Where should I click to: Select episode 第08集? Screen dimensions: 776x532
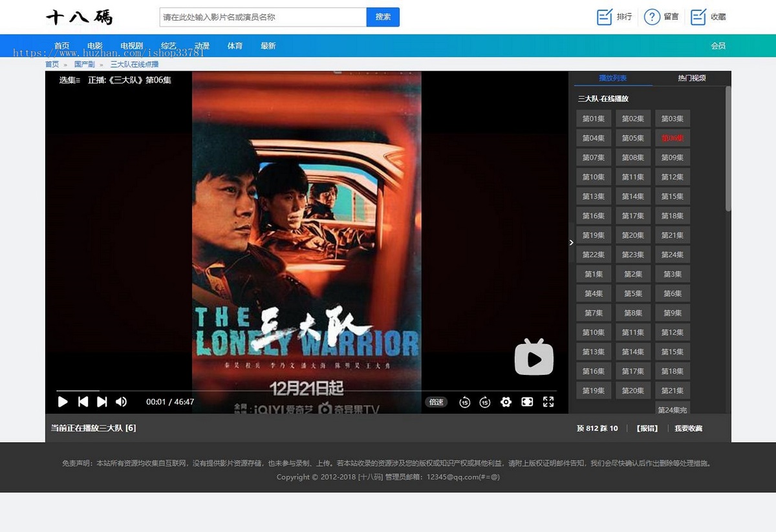coord(633,157)
